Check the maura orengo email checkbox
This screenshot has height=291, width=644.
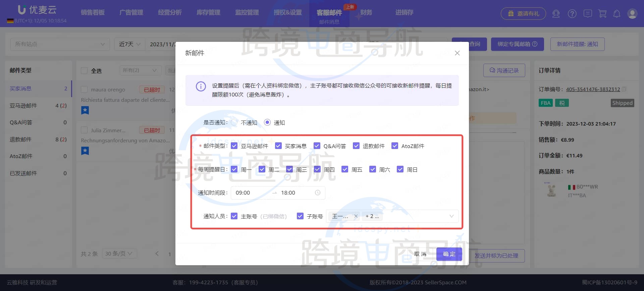coord(84,89)
